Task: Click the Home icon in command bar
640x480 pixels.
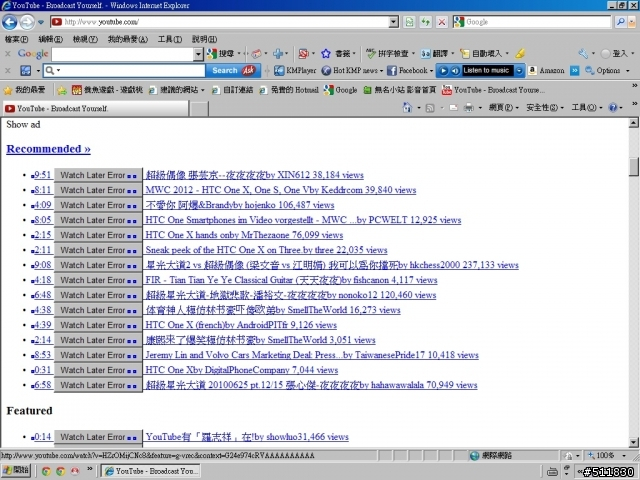Action: tap(407, 108)
